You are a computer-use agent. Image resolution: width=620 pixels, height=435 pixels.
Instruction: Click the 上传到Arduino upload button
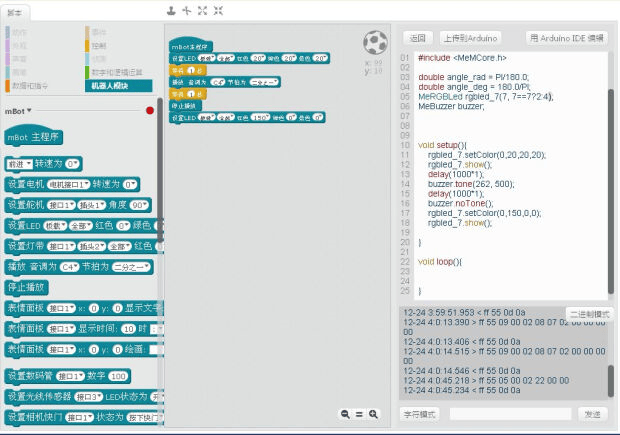coord(470,38)
